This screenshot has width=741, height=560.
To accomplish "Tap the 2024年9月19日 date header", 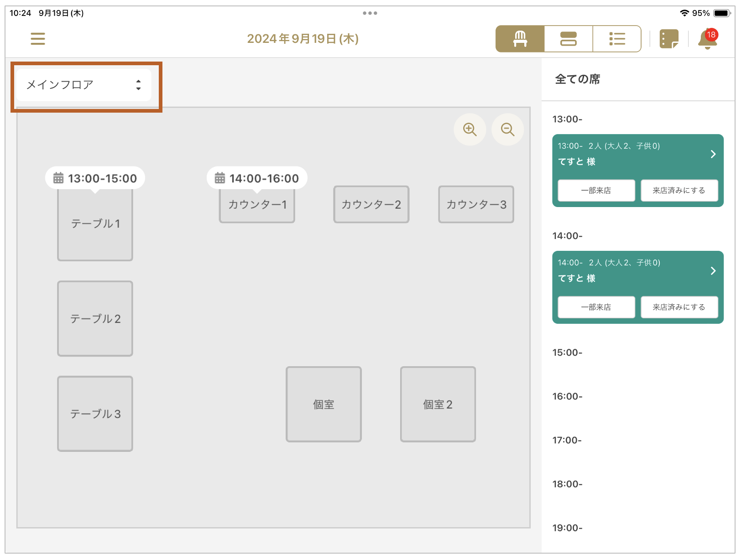I will (x=303, y=39).
